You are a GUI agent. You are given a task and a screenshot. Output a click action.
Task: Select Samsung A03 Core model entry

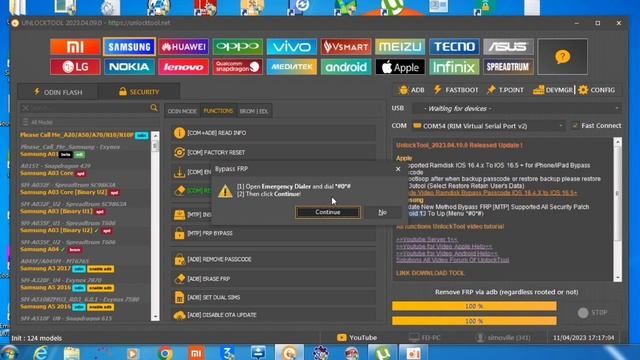(x=47, y=173)
